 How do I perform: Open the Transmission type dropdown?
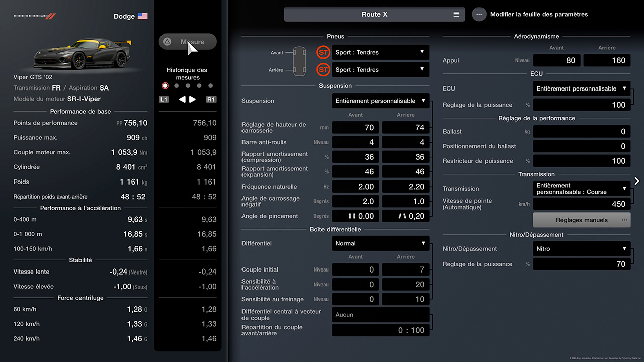(x=582, y=189)
